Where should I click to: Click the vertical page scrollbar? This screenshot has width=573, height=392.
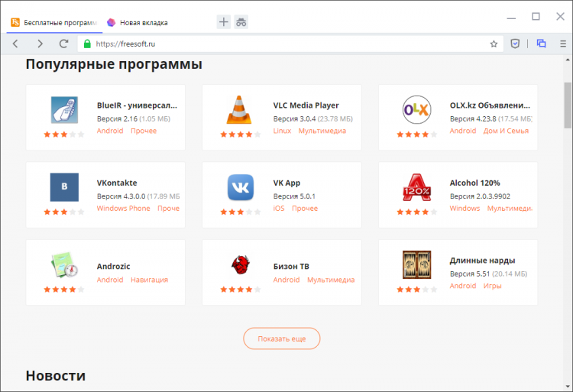[x=567, y=107]
